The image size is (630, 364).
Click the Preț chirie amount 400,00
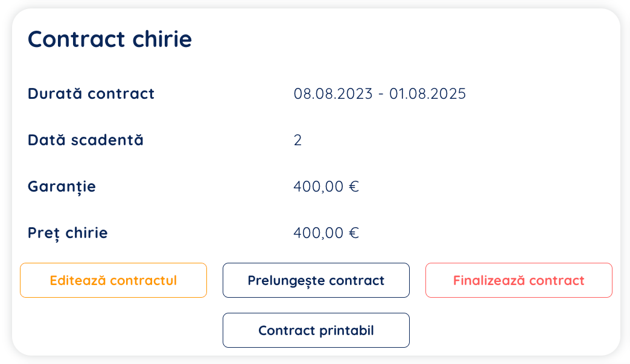click(x=319, y=233)
